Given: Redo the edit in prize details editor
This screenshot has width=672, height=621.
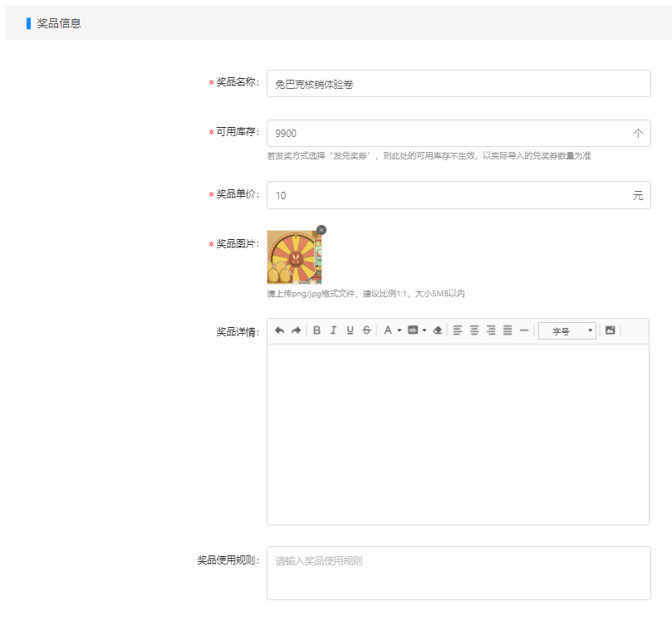Looking at the screenshot, I should 297,330.
